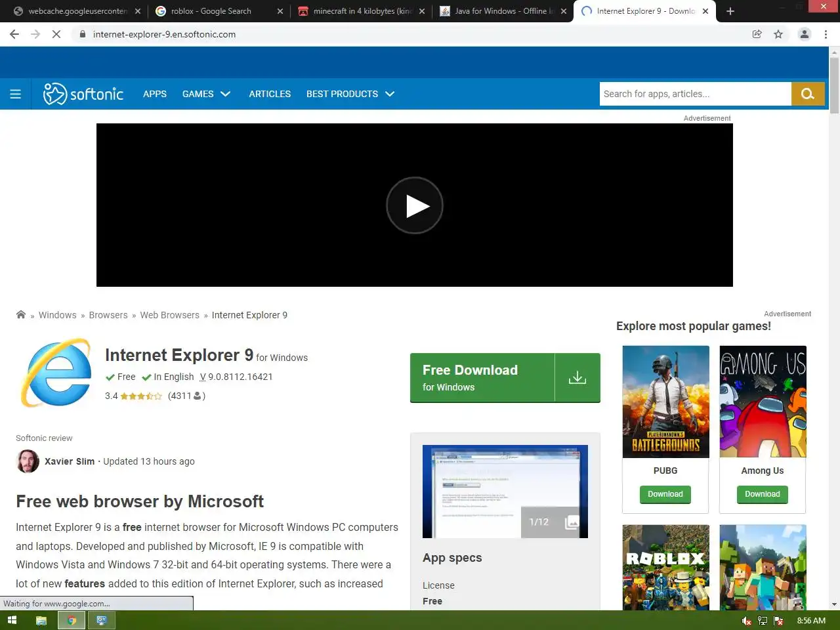The width and height of the screenshot is (840, 630).
Task: Close the webcache.googleusercontent tab
Action: [x=138, y=11]
